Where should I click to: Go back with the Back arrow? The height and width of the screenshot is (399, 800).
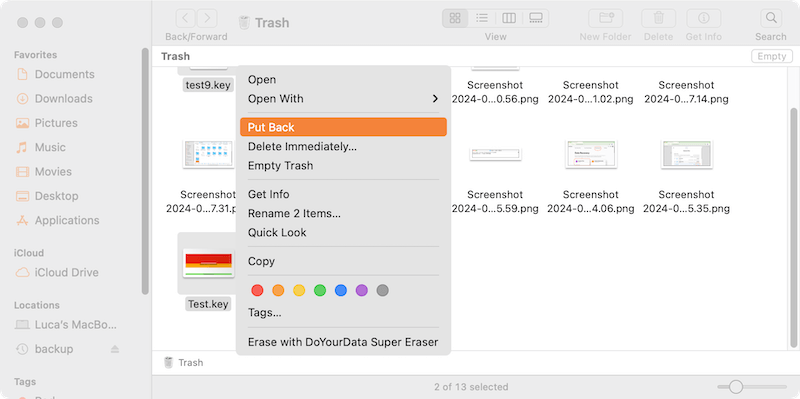[x=186, y=19]
